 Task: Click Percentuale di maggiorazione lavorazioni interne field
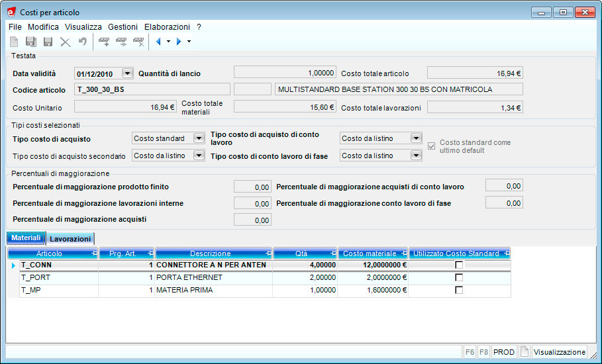(x=252, y=203)
